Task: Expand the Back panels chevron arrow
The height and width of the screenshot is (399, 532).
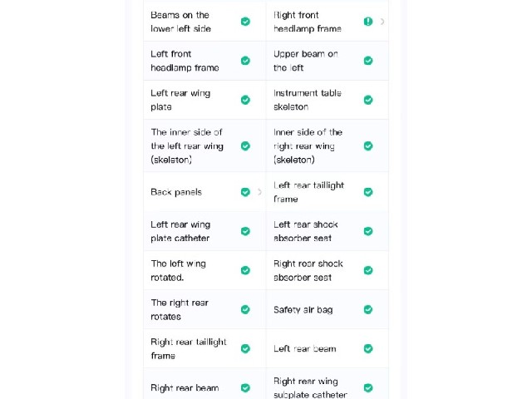Action: tap(259, 192)
